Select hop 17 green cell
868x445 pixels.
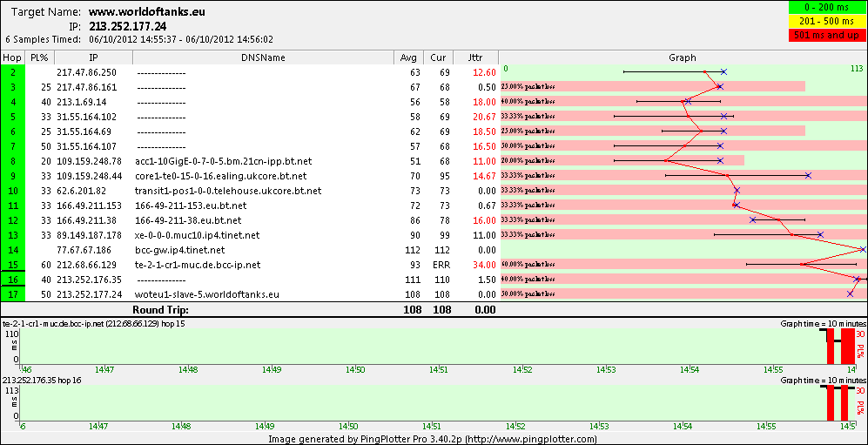click(11, 294)
